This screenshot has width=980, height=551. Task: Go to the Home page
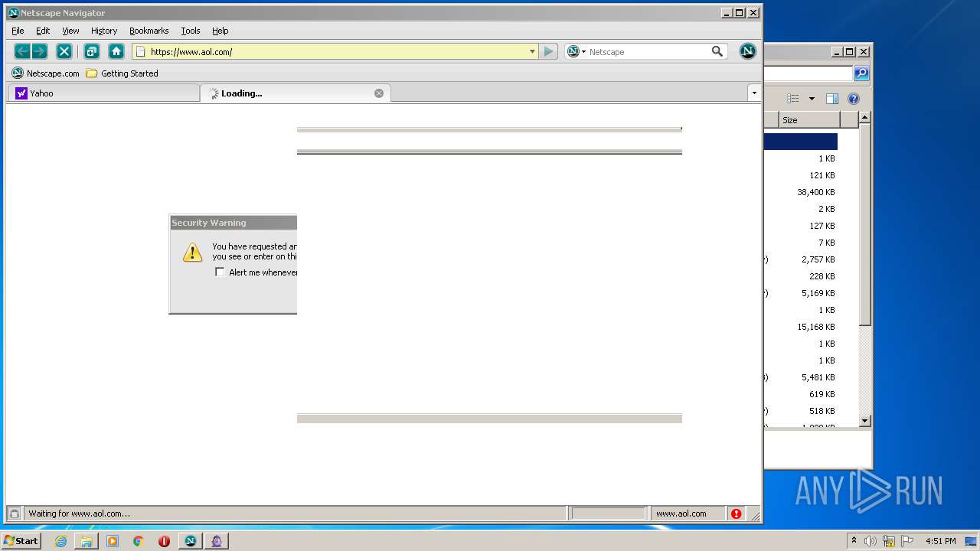click(x=116, y=51)
